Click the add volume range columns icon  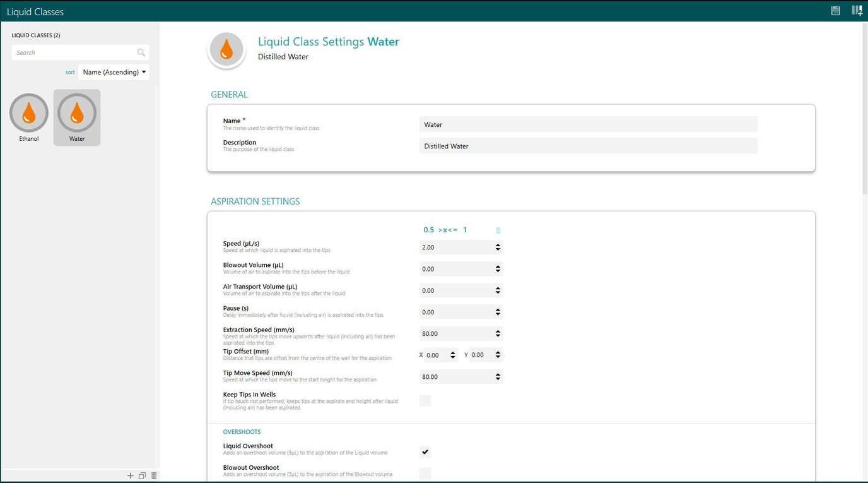857,11
